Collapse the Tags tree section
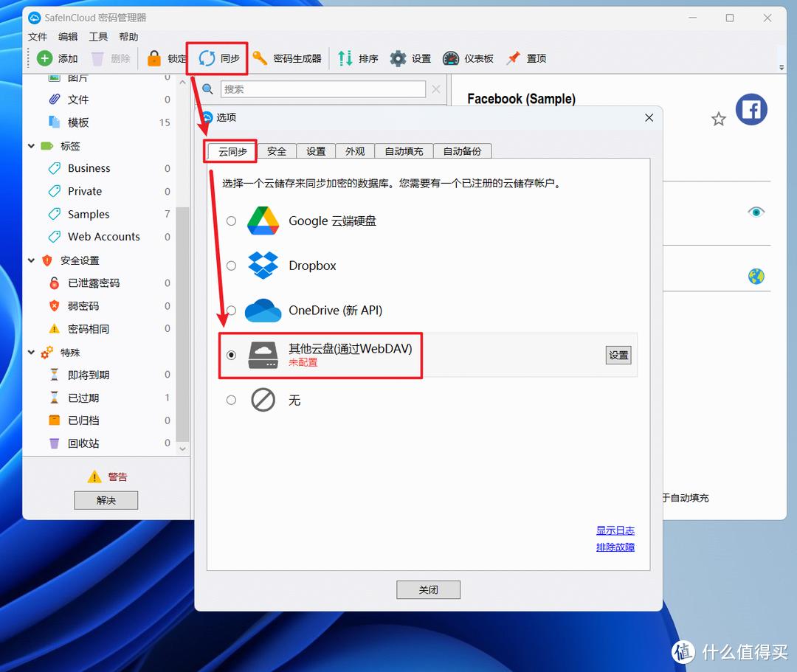797x672 pixels. click(x=32, y=146)
